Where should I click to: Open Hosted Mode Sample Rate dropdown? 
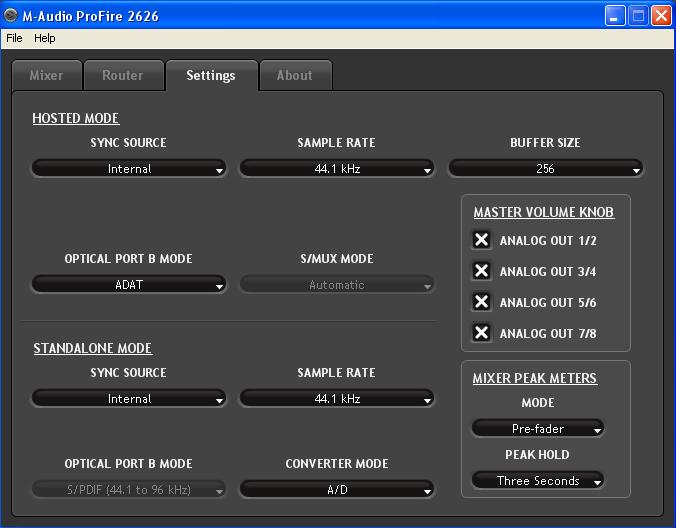click(337, 169)
